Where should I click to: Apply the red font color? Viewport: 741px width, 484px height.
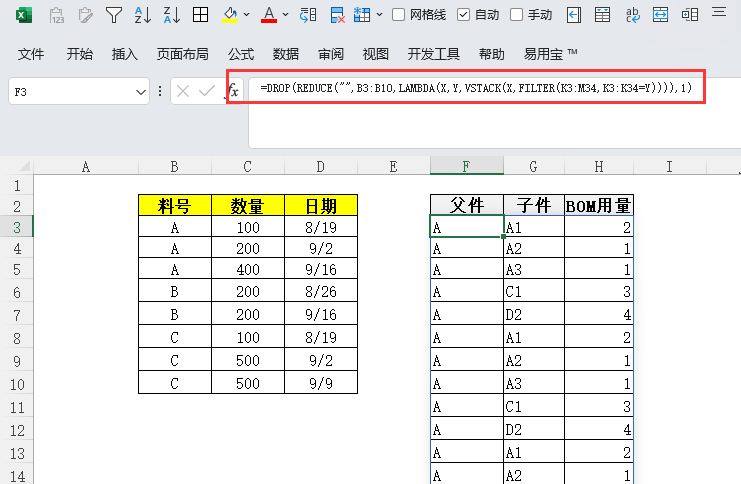pos(269,15)
